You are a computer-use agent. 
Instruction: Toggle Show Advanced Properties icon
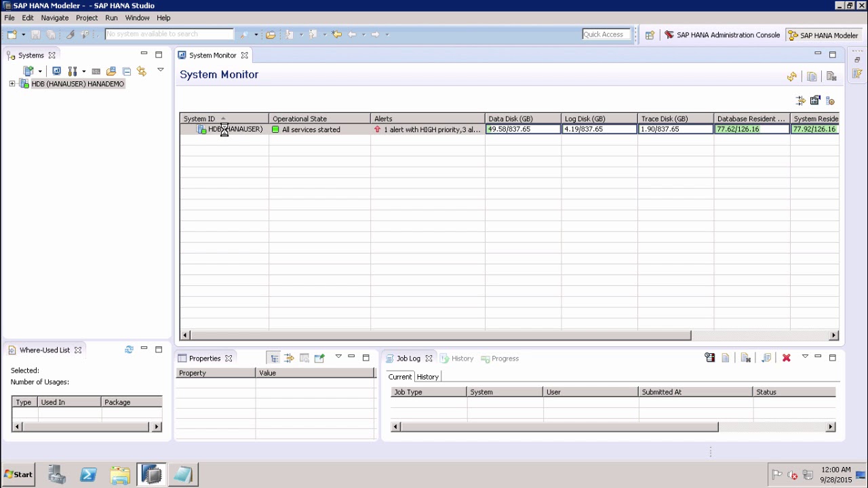[x=289, y=358]
